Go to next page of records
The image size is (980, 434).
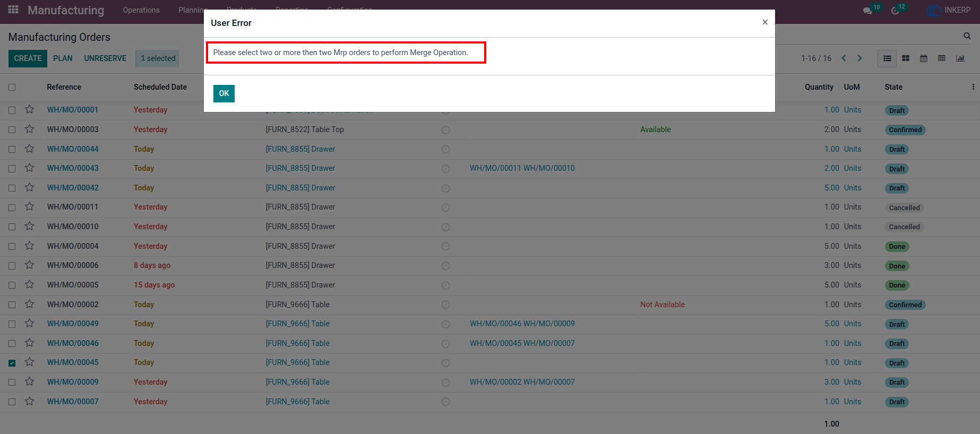pyautogui.click(x=859, y=58)
